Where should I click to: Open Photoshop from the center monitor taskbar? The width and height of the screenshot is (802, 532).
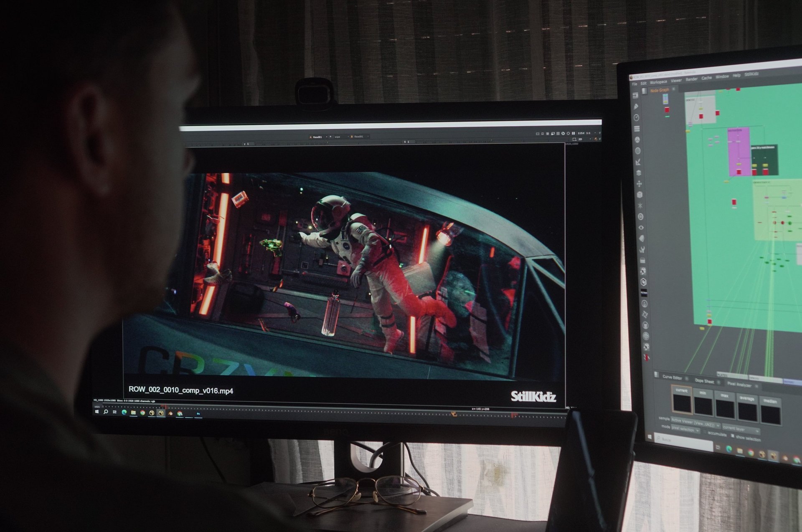pyautogui.click(x=198, y=414)
